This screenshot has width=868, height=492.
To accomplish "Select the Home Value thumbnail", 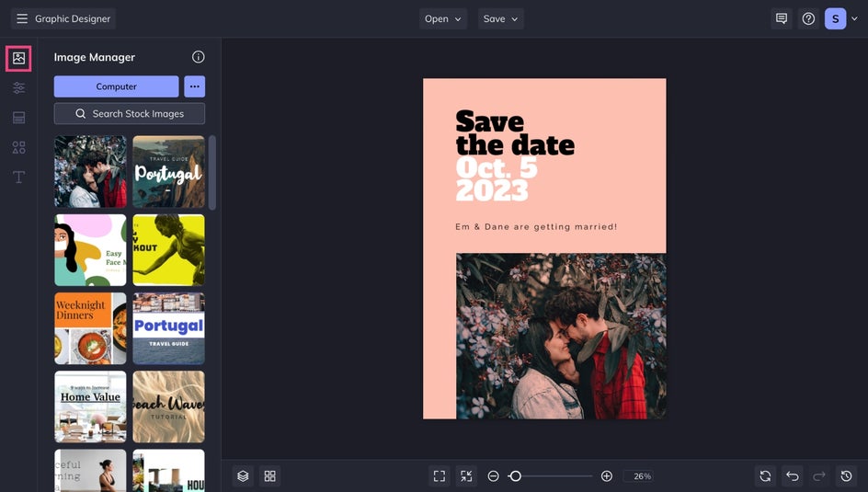I will click(x=90, y=406).
